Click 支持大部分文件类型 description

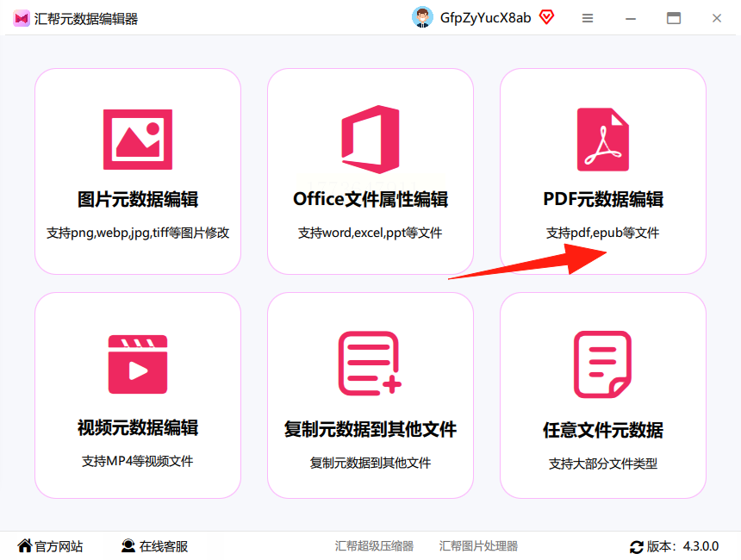(x=603, y=464)
